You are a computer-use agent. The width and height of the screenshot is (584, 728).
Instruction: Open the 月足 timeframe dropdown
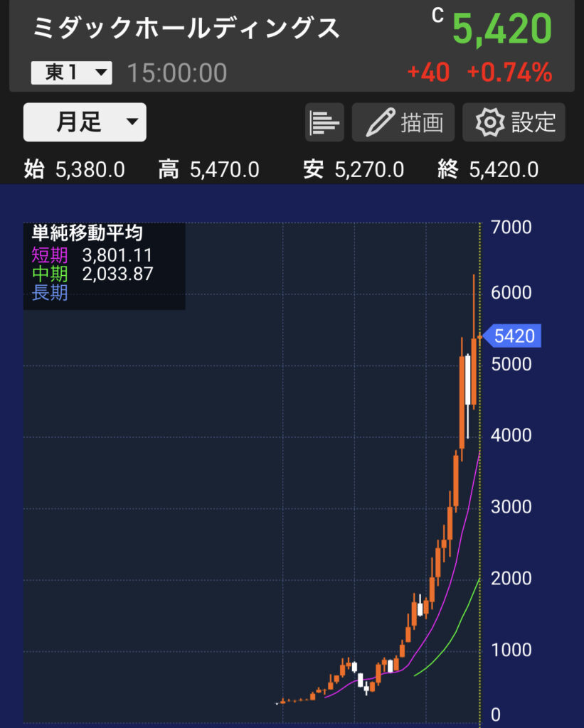pos(85,122)
